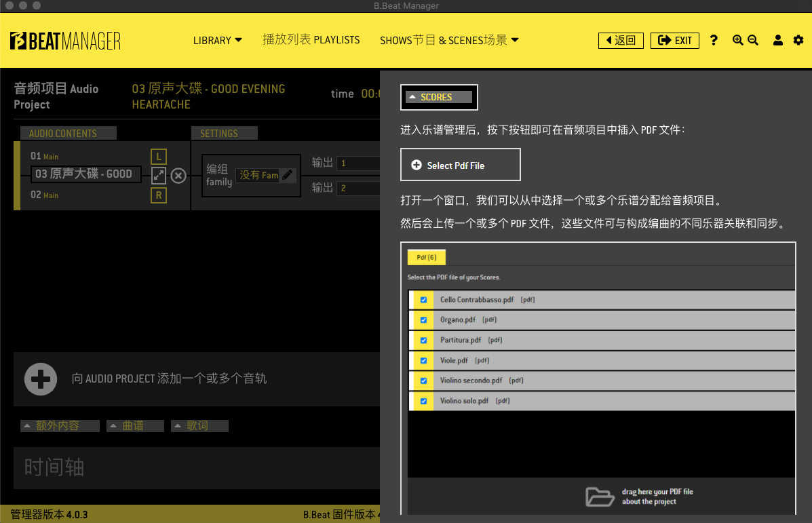Select the L channel icon for track 01
The height and width of the screenshot is (523, 812).
coord(159,157)
